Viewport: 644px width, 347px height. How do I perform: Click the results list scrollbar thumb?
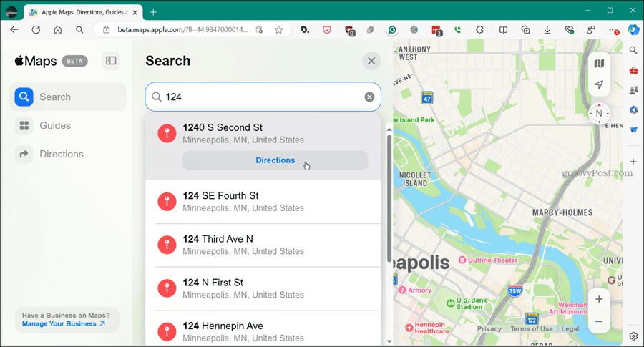point(389,198)
